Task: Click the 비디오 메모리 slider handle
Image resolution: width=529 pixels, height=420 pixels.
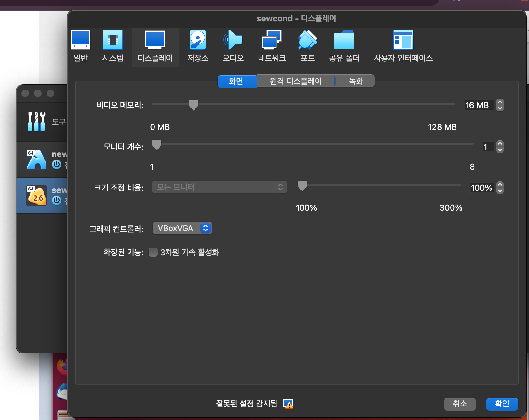Action: coord(193,105)
